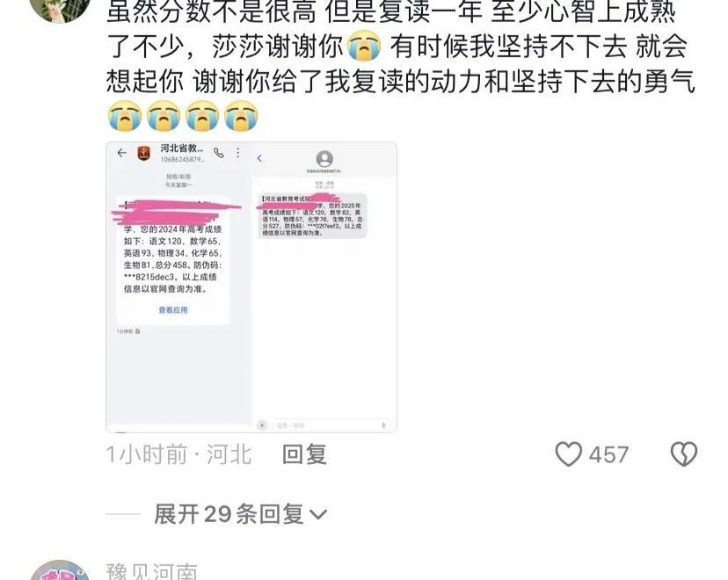
Task: Click the 查看应用 link in the SMS
Action: 173,310
